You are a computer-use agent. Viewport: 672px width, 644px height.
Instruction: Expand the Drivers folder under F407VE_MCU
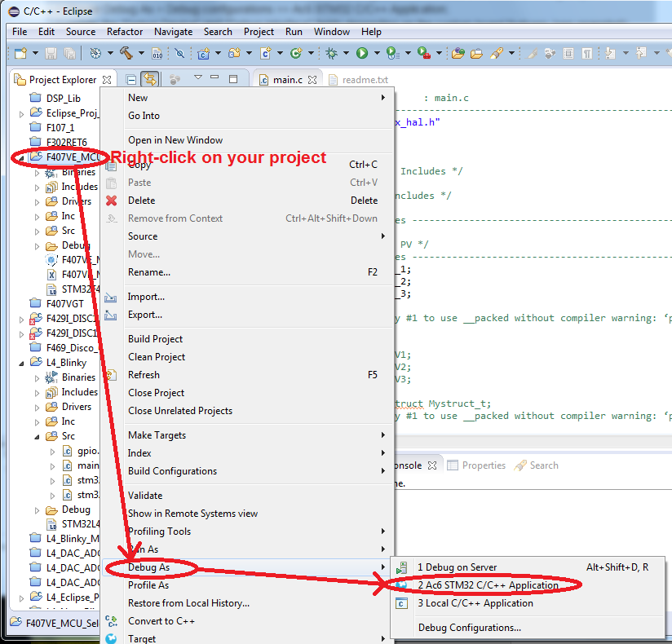[37, 201]
